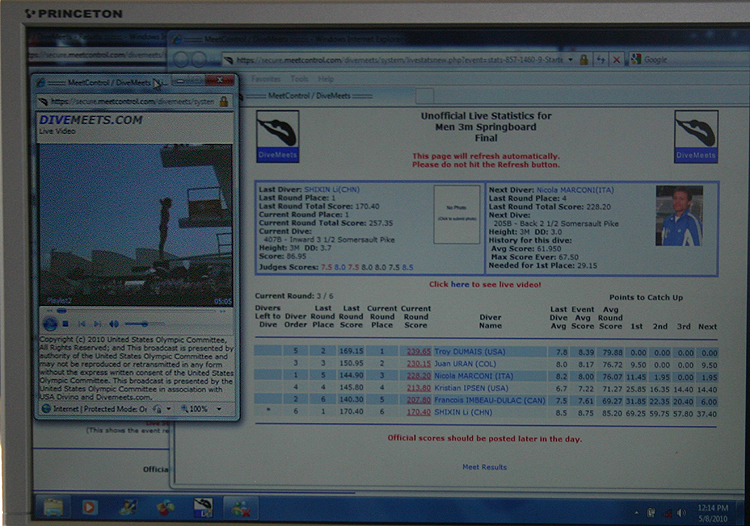Open SHIXIN Li score 170.40 link

(419, 412)
